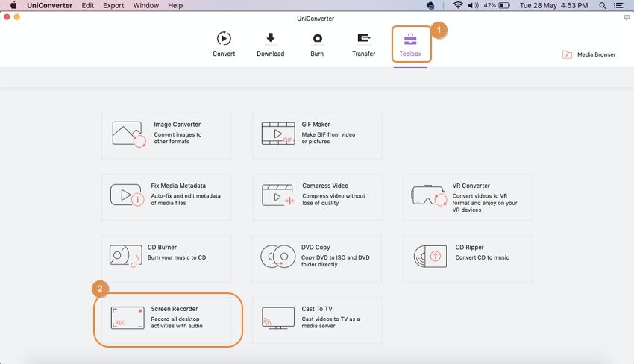
Task: Open the Download tab icon
Action: click(271, 39)
